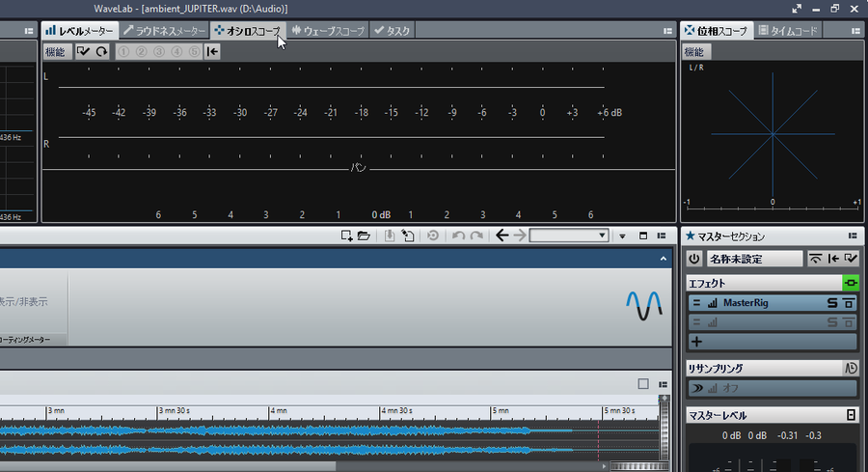Click the options handle on the MasterRig slot
The width and height of the screenshot is (868, 472).
(x=697, y=303)
